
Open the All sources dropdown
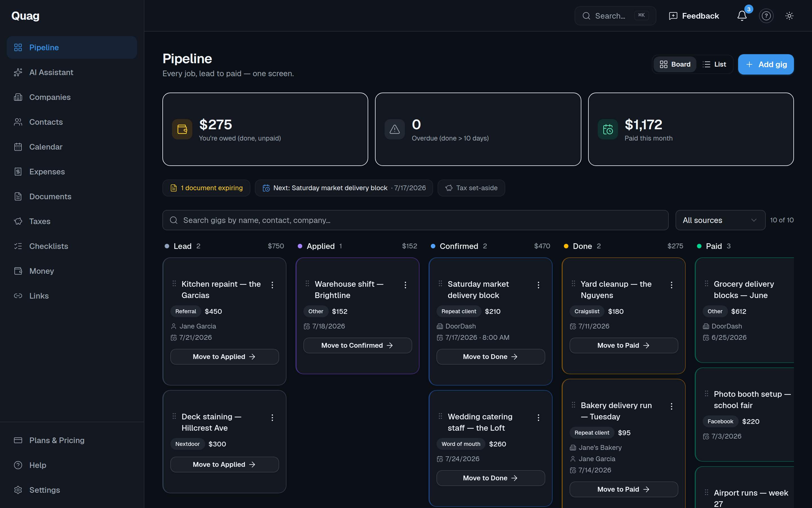(720, 220)
